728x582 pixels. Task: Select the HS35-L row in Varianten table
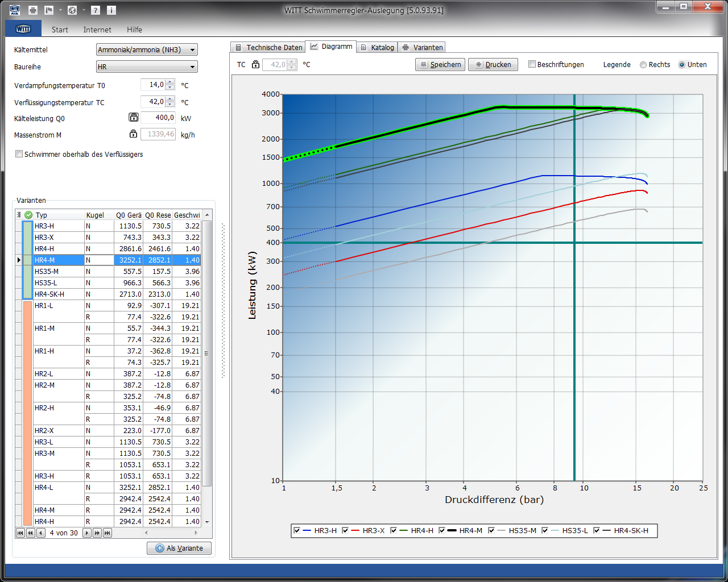[117, 283]
